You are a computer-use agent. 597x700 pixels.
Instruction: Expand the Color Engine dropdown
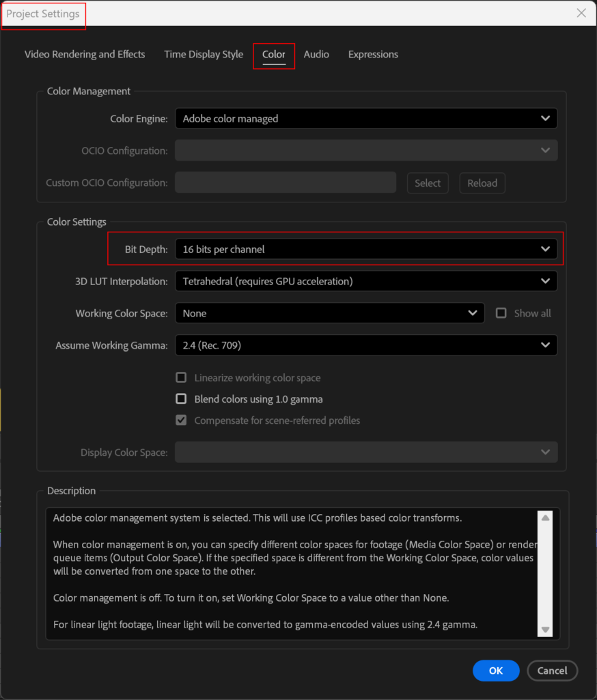pos(365,119)
